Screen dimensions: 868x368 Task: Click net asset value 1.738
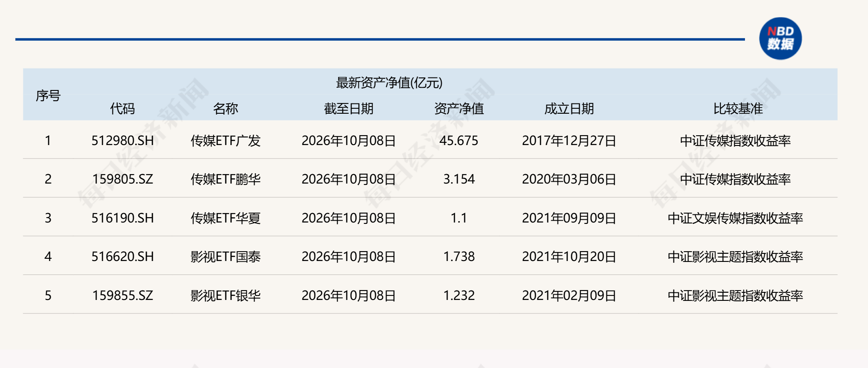tap(459, 257)
